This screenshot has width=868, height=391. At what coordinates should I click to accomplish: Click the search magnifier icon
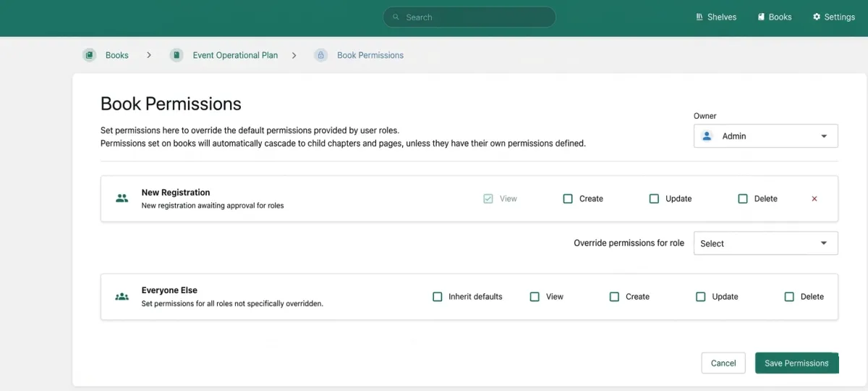coord(396,17)
